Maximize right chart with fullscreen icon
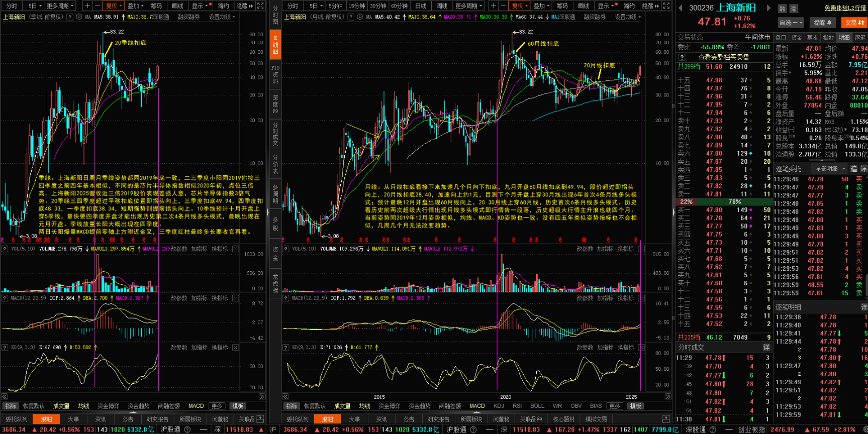 tap(666, 6)
